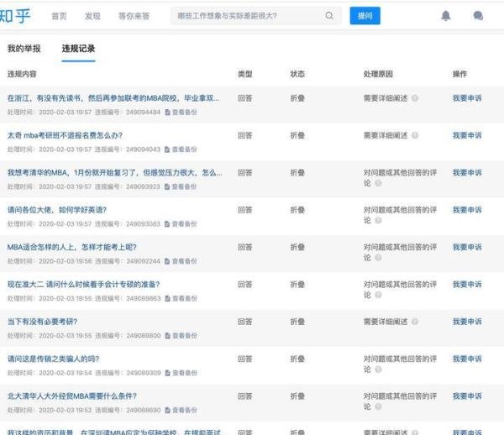504x435 pixels.
Task: Click help icon under 处理原因 in 会计专硕 row
Action: click(378, 295)
